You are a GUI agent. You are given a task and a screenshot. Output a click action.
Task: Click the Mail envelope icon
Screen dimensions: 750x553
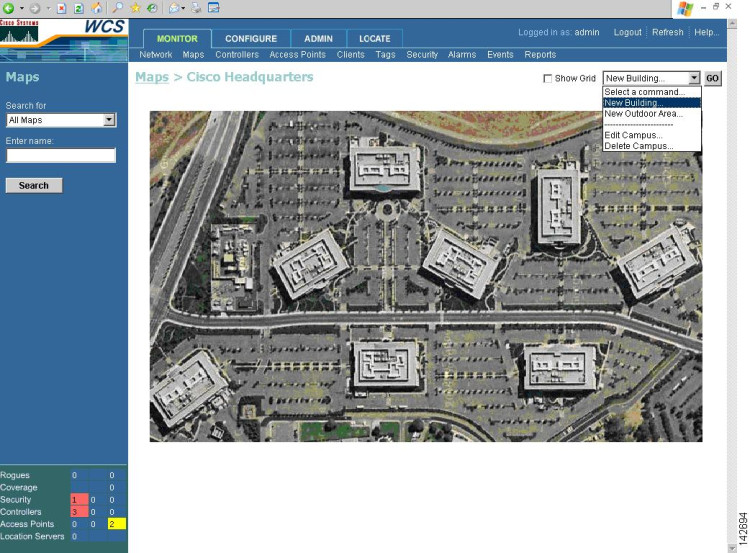coord(174,8)
